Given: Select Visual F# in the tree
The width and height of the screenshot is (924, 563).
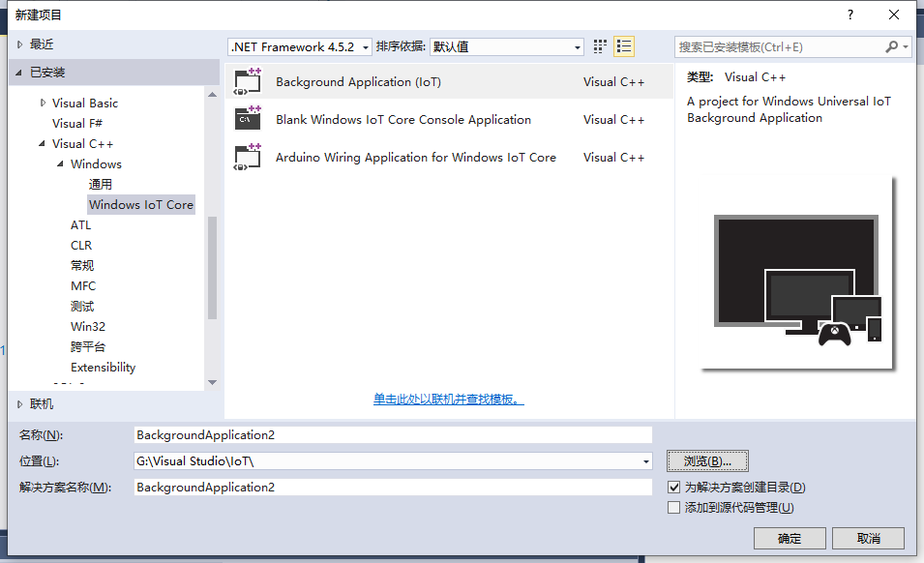Looking at the screenshot, I should click(77, 123).
